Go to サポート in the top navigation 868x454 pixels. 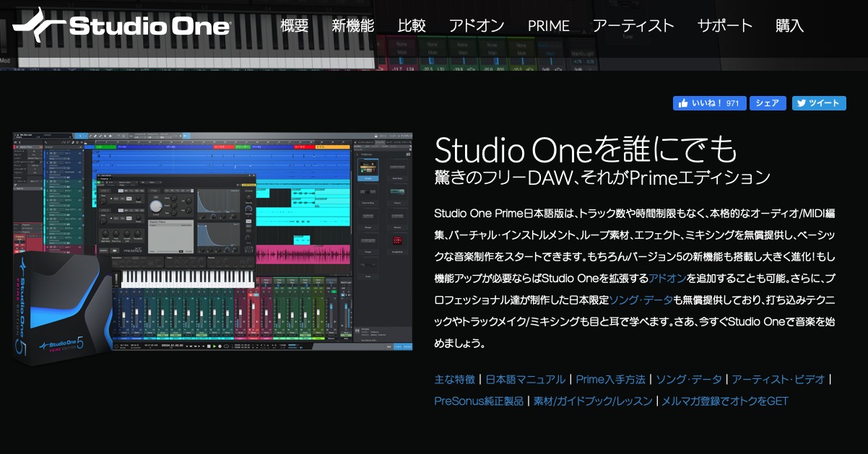[724, 26]
